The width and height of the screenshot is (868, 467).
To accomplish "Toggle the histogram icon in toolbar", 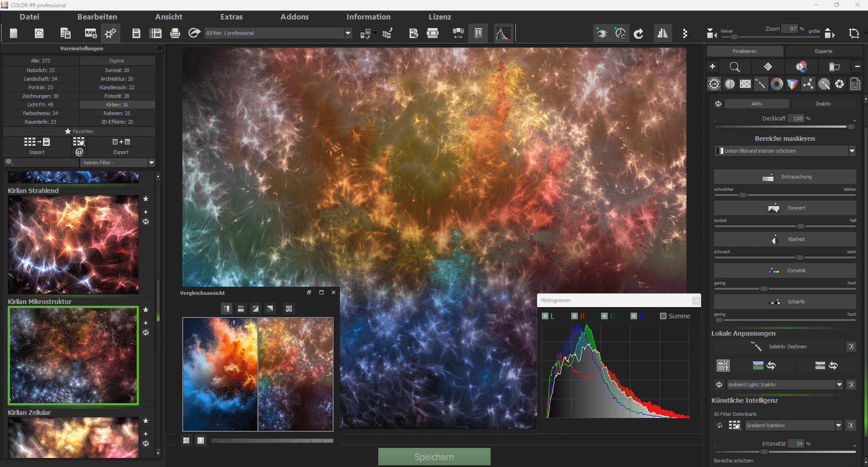I will click(503, 33).
